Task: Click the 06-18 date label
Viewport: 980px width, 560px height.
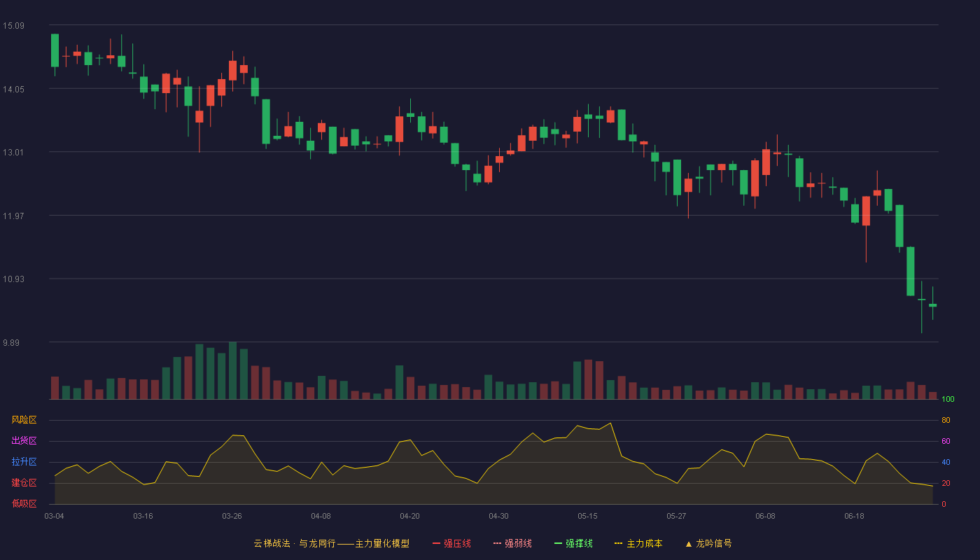Action: 854,516
